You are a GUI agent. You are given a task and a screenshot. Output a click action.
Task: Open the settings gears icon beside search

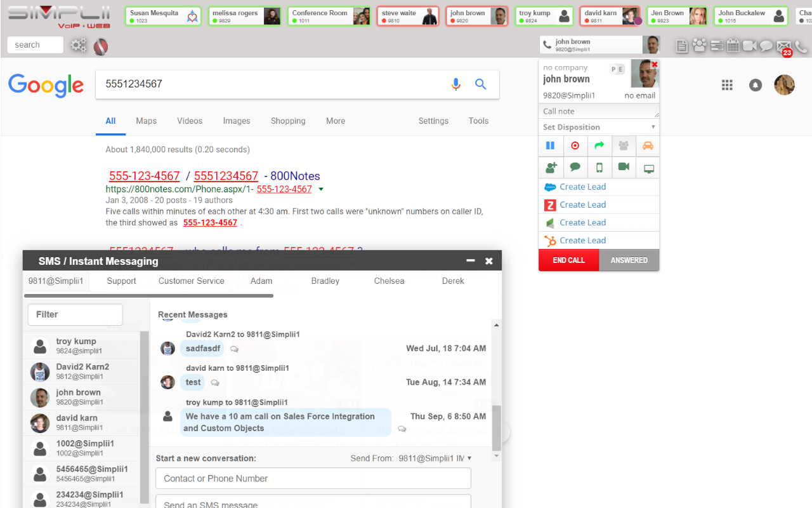pyautogui.click(x=79, y=45)
